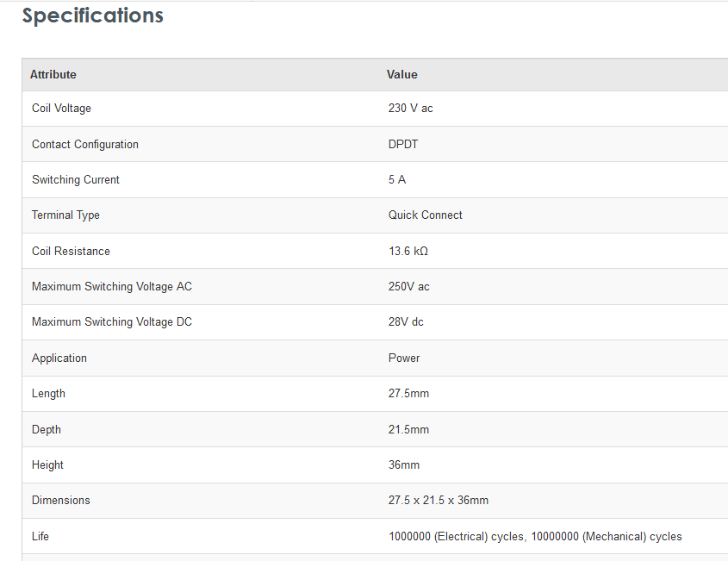Screen dimensions: 728x561
Task: Click the Terminal Type attribute label
Action: coord(65,215)
